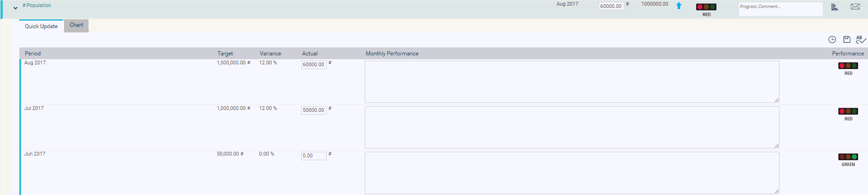Image resolution: width=868 pixels, height=195 pixels.
Task: Open the # Population link
Action: (37, 6)
